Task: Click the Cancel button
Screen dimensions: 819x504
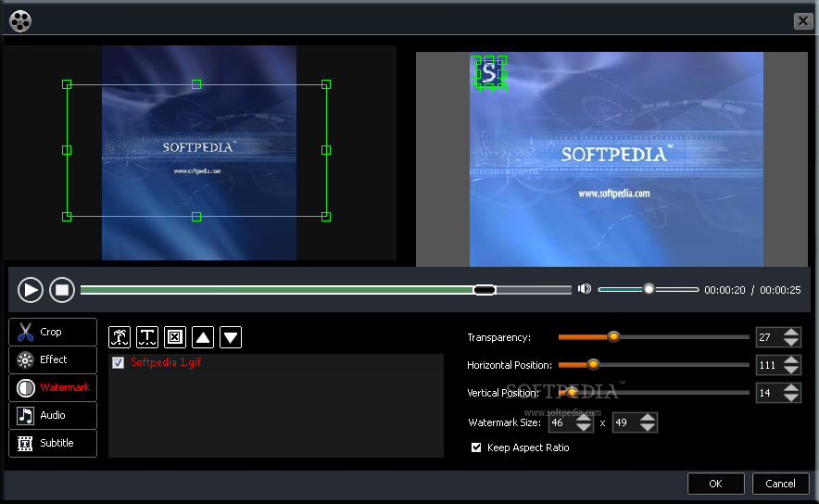Action: [x=780, y=484]
